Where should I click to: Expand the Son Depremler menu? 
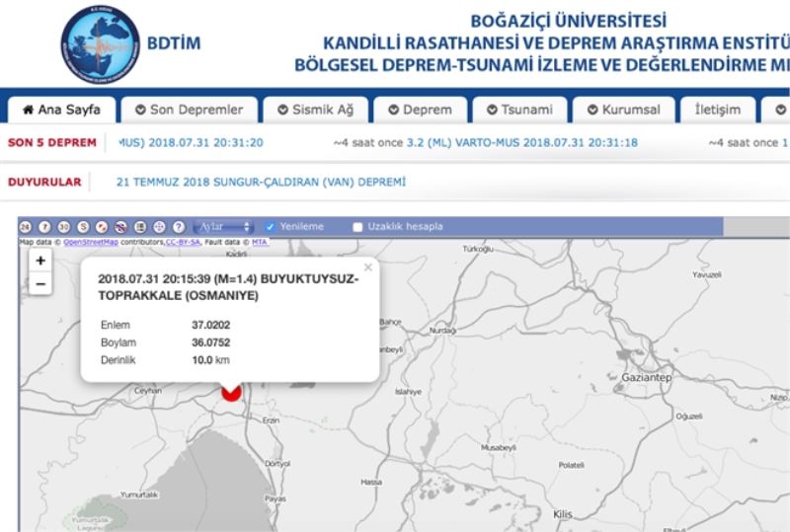point(190,110)
